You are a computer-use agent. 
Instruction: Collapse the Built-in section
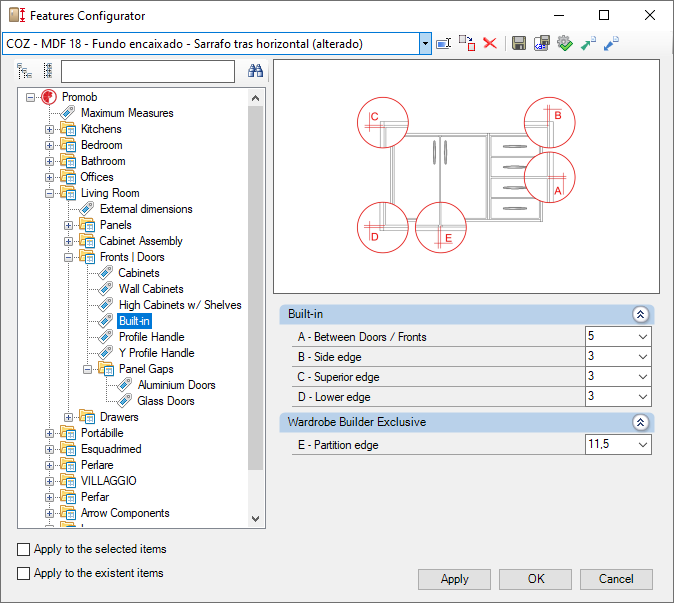[640, 315]
